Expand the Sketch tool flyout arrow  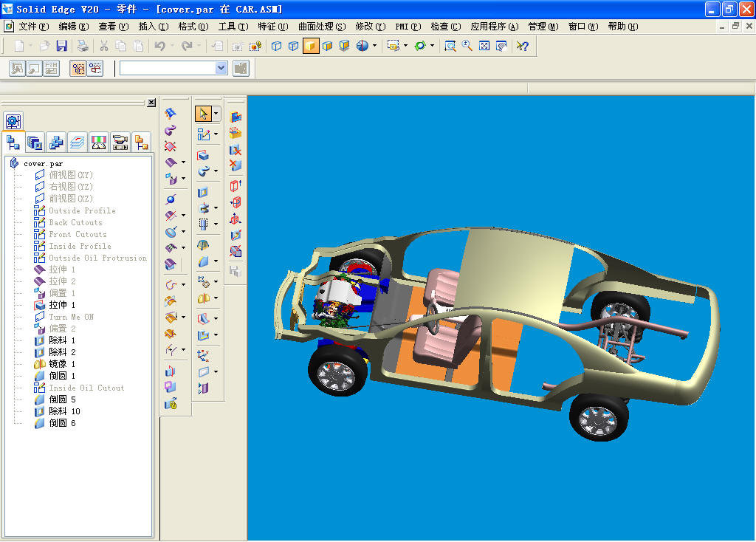point(216,134)
